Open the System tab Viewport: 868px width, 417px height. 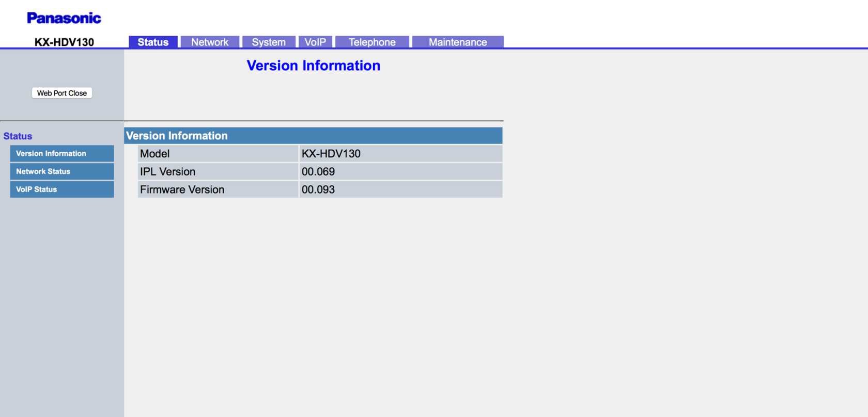(x=269, y=42)
